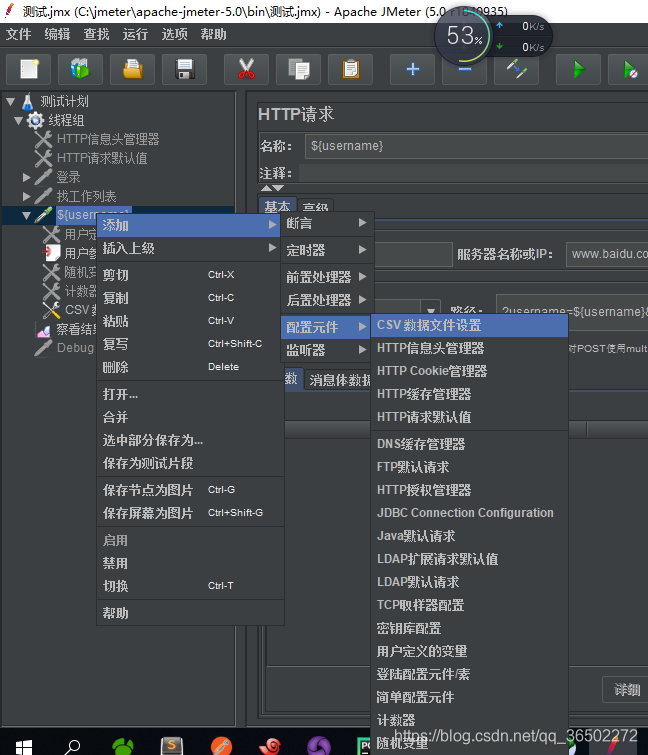Start the test with green play icon
Image resolution: width=648 pixels, height=755 pixels.
(579, 69)
